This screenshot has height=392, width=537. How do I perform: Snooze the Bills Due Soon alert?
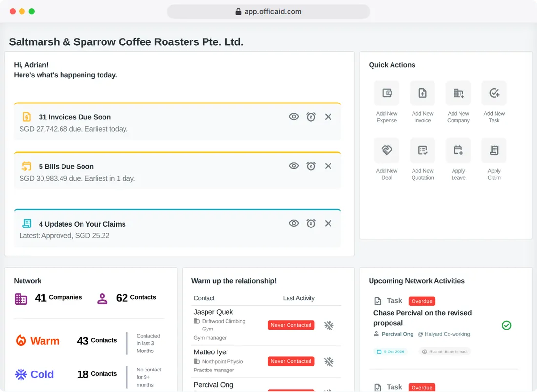pyautogui.click(x=311, y=166)
